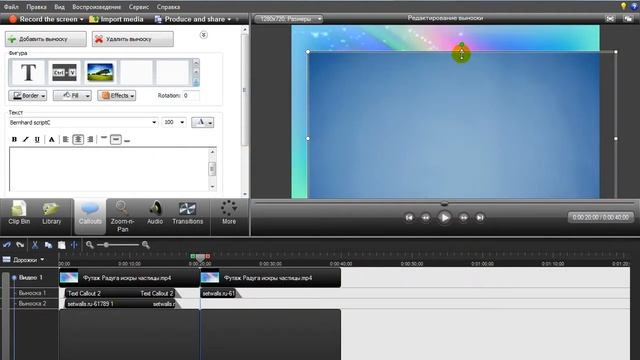Toggle underline text formatting
The image size is (640, 360).
pyautogui.click(x=37, y=140)
